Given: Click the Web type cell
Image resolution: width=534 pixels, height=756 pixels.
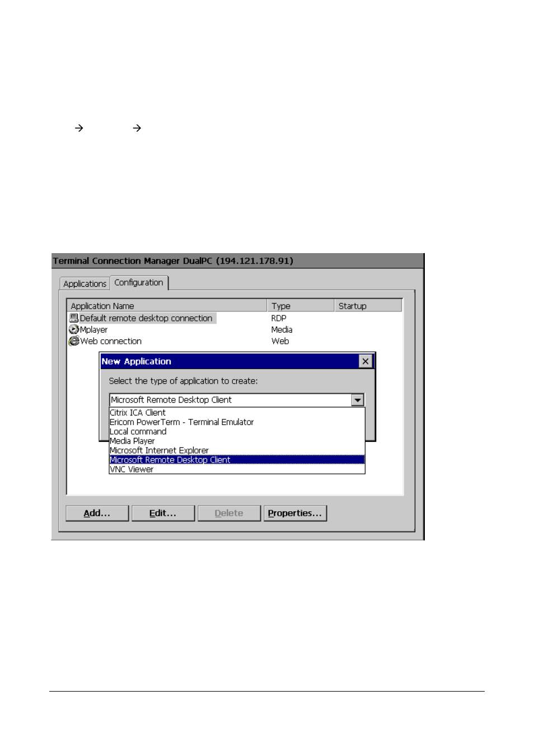Looking at the screenshot, I should 280,341.
